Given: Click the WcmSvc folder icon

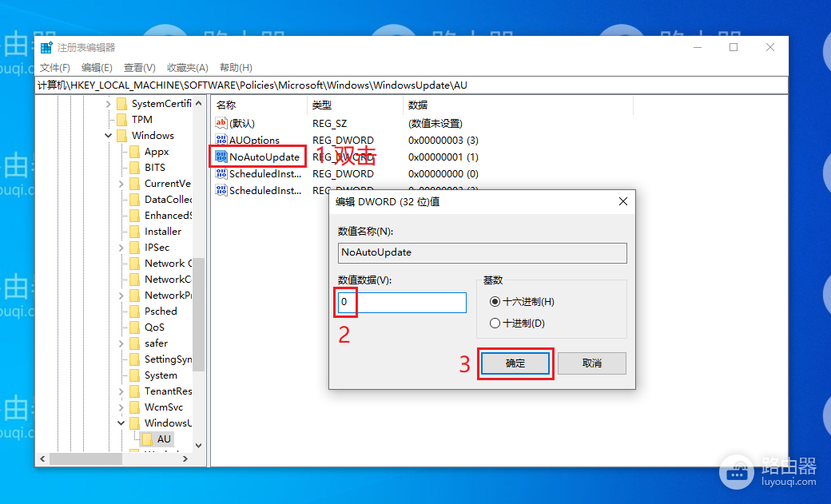Looking at the screenshot, I should point(134,407).
